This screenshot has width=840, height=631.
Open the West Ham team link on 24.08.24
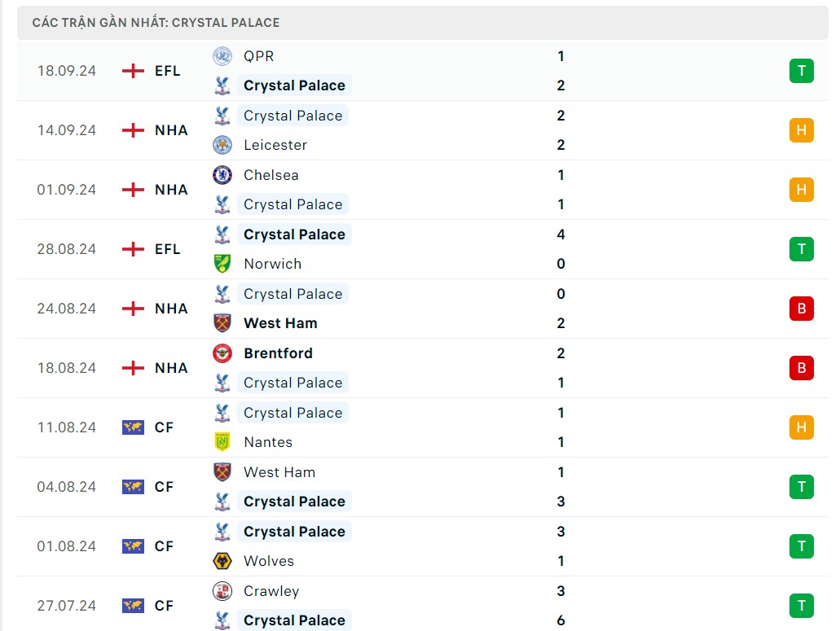point(280,323)
